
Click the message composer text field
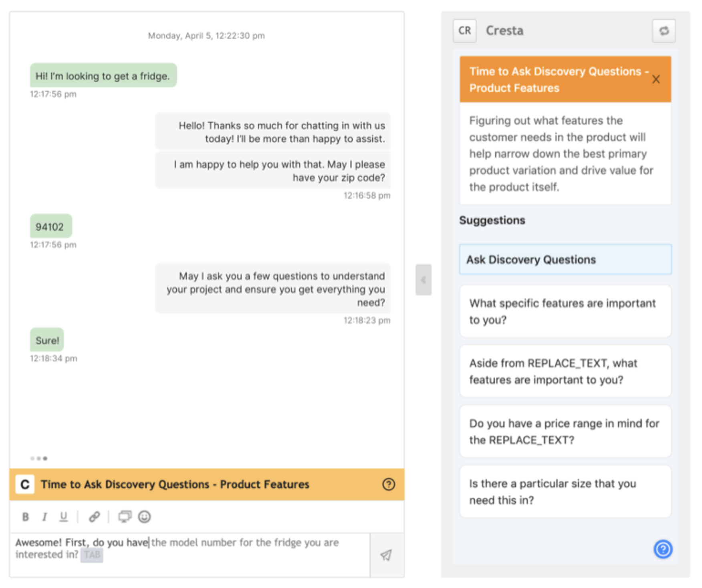(x=190, y=554)
